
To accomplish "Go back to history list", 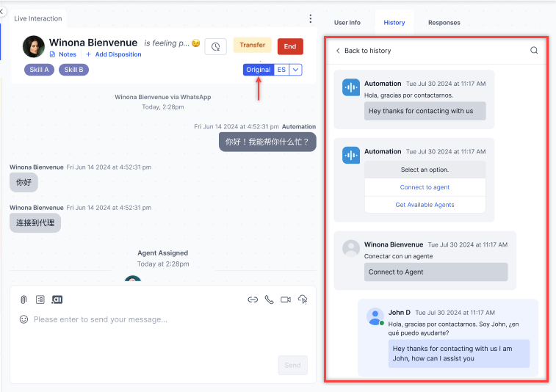I will tap(363, 51).
